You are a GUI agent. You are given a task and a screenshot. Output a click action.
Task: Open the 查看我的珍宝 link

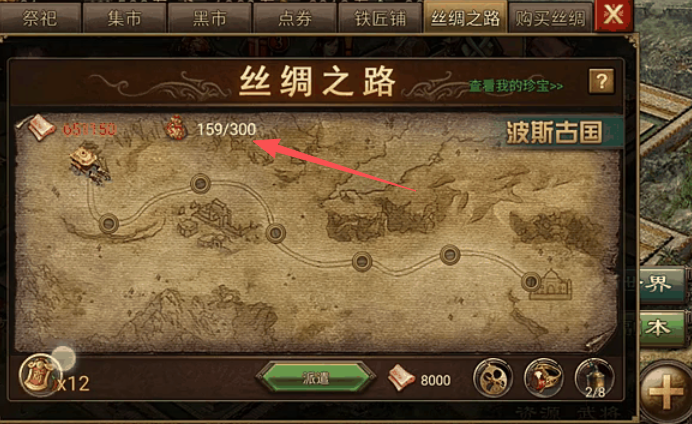tap(515, 86)
